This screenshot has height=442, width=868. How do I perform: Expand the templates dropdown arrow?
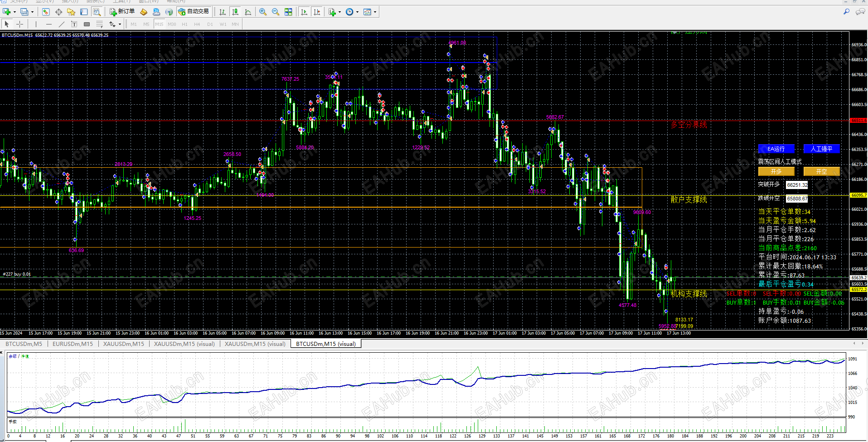pos(375,12)
